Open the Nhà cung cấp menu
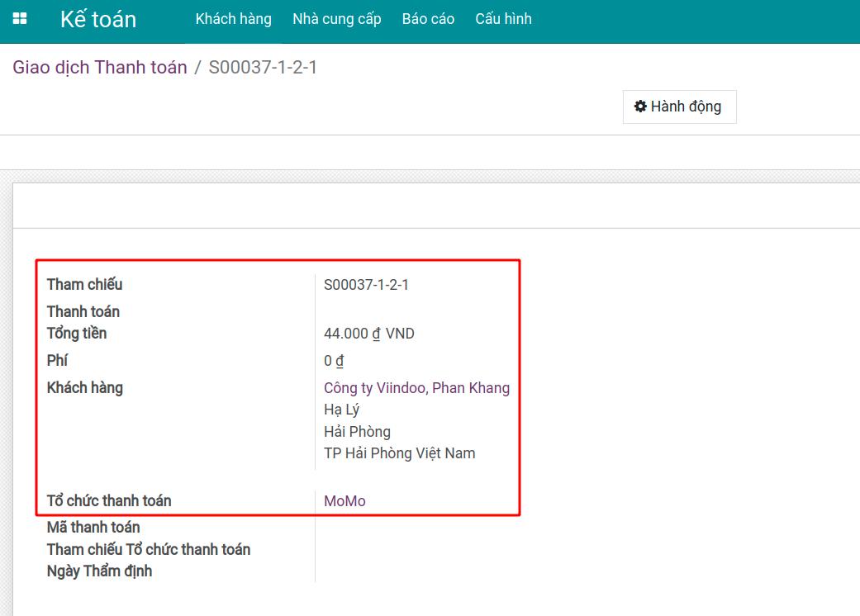The height and width of the screenshot is (616, 860). click(x=336, y=19)
